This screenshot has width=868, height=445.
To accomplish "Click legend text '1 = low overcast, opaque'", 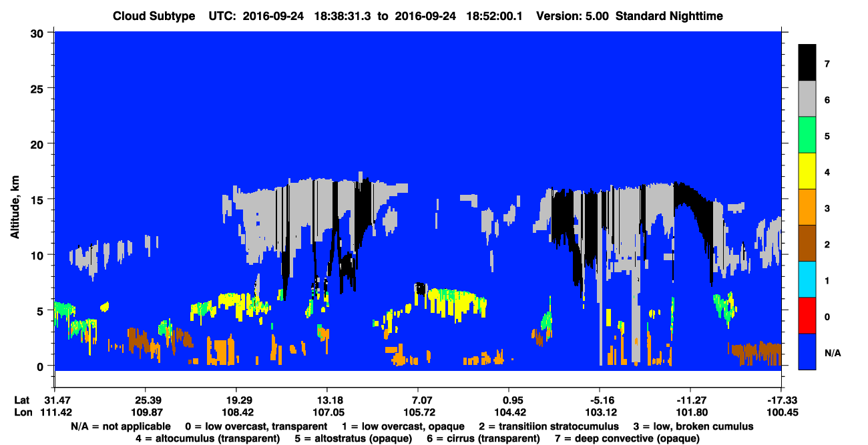I will point(403,426).
